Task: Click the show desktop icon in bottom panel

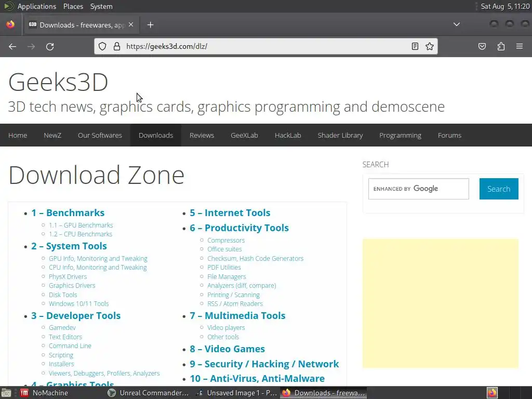Action: pos(6,393)
